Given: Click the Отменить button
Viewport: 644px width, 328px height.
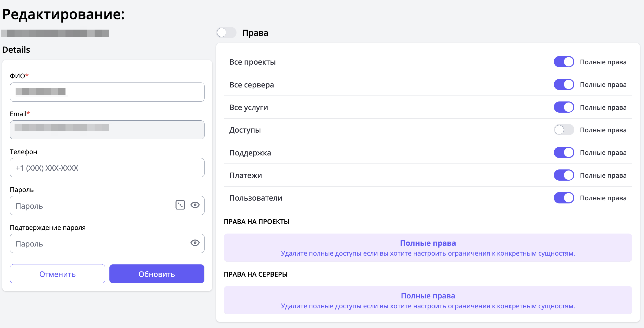Looking at the screenshot, I should [57, 274].
